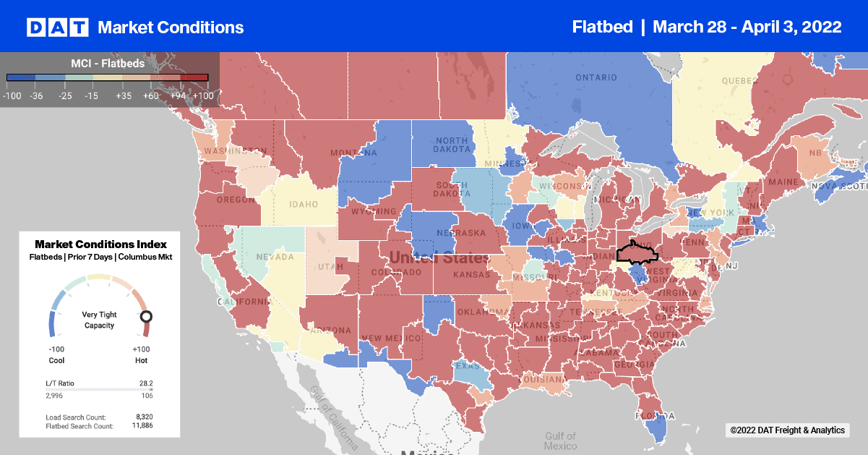Image resolution: width=868 pixels, height=455 pixels.
Task: Pick the yellow segment of MCI legend bar
Action: (107, 77)
